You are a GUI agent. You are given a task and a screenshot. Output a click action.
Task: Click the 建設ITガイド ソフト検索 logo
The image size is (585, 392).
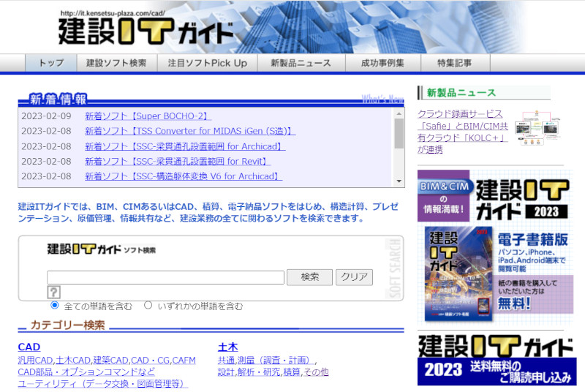[101, 249]
